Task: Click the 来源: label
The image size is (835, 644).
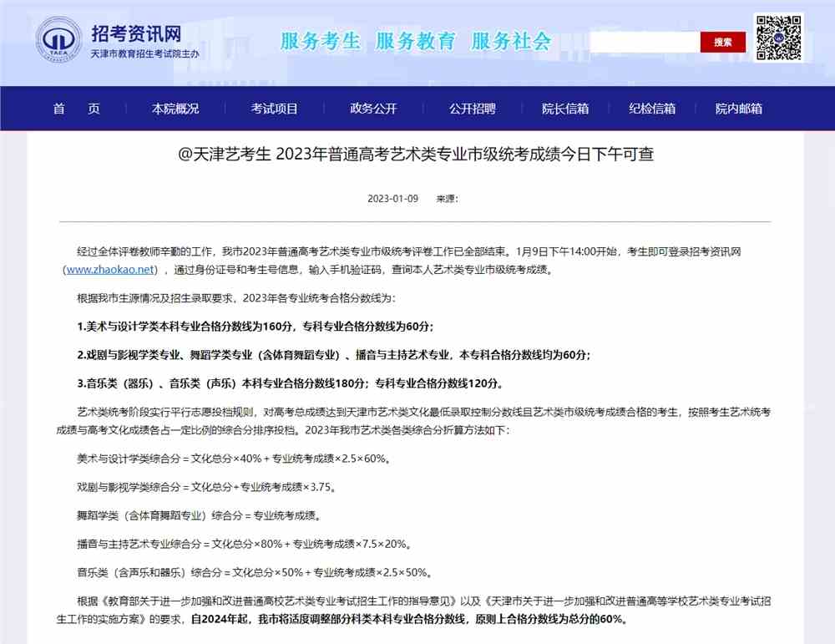Action: [x=448, y=199]
